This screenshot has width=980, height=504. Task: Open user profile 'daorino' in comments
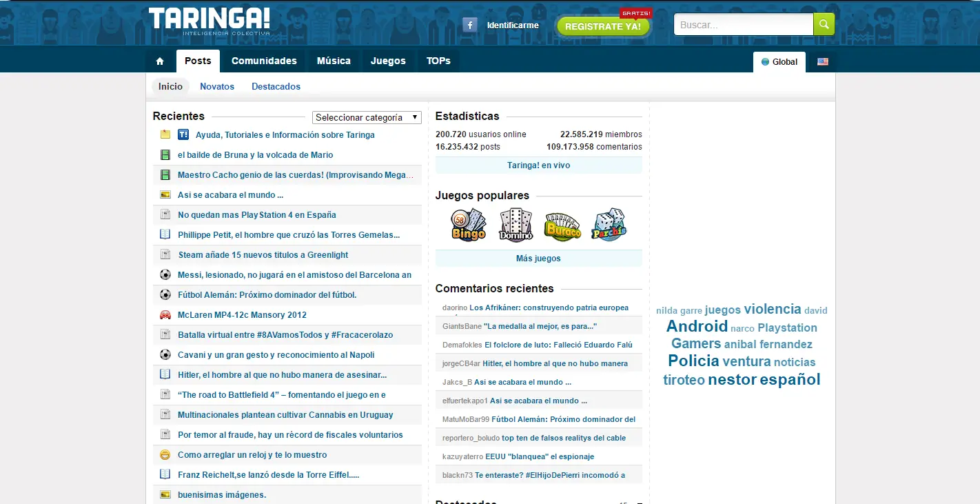pyautogui.click(x=455, y=308)
